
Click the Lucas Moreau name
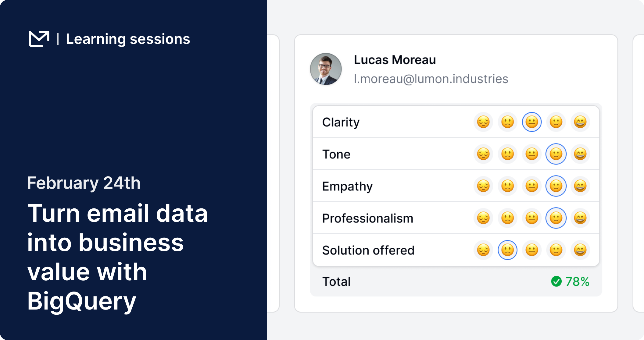tap(395, 60)
